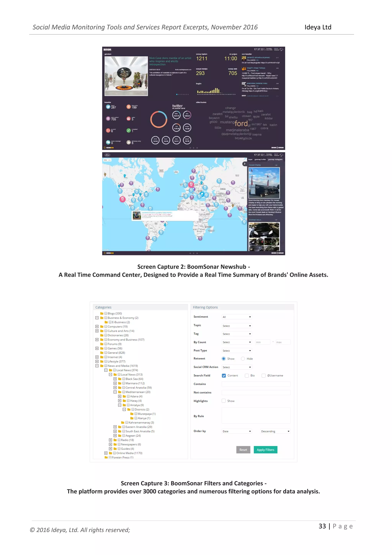Viewport: 392px width, 555px height.
Task: Click the word ford in the tag cloud
Action: (241, 124)
